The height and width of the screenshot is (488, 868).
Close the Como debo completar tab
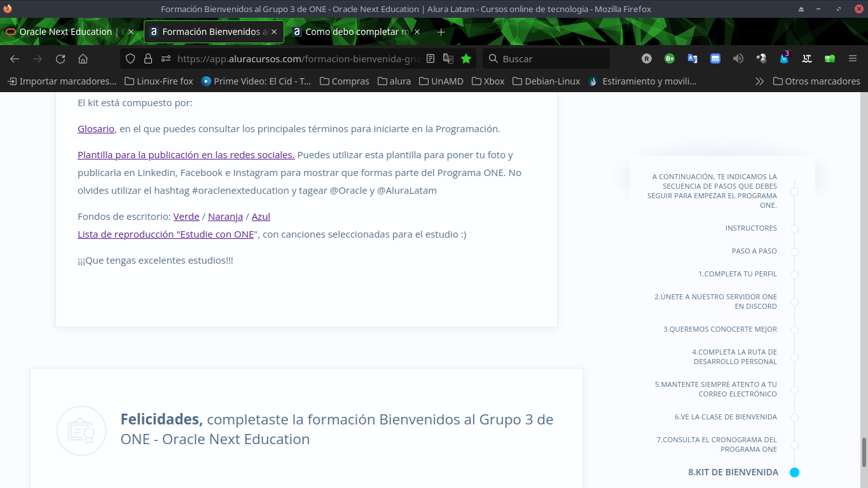pos(417,32)
